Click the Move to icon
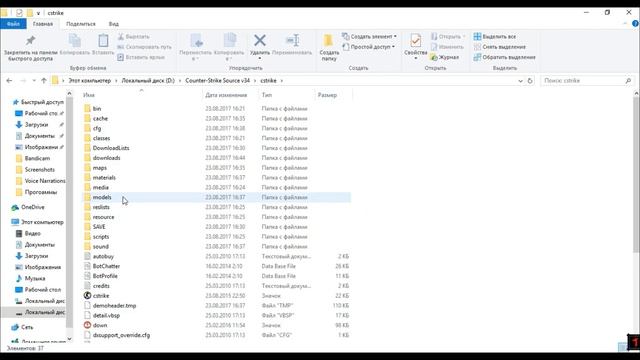 (196, 41)
